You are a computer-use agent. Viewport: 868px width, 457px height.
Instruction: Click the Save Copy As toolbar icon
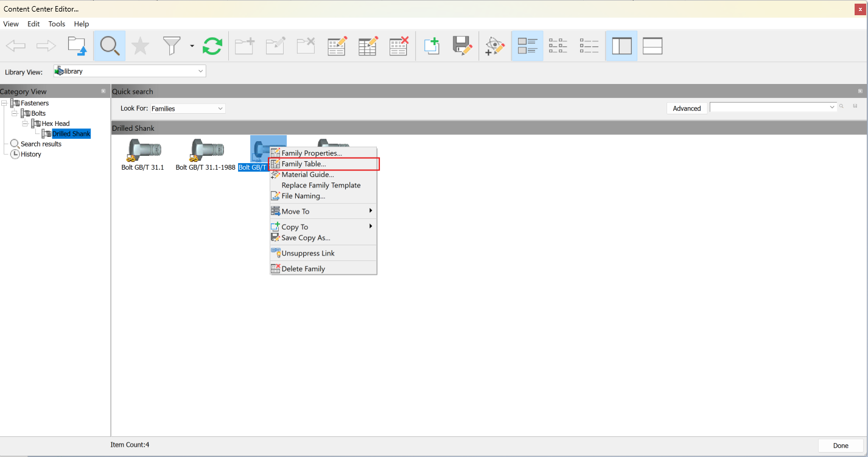point(463,46)
